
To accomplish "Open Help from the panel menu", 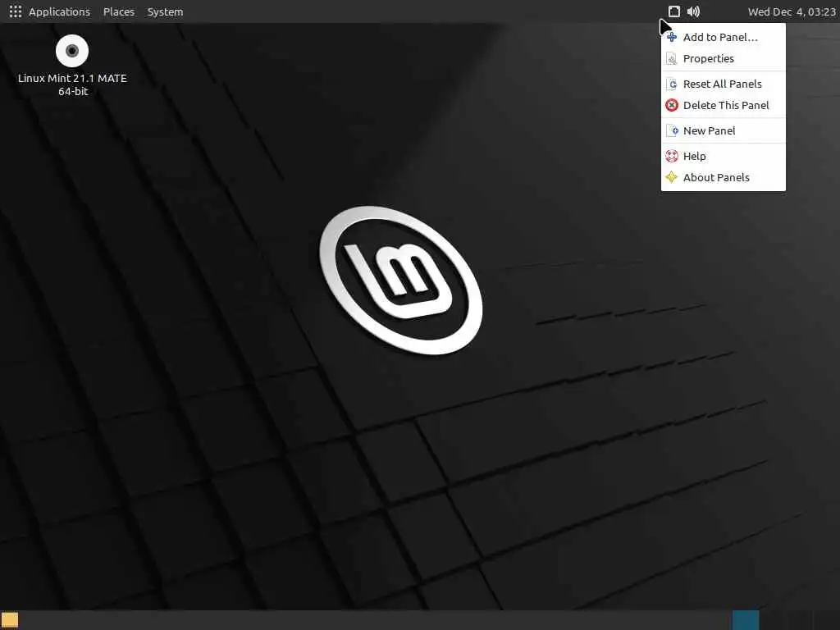I will tap(724, 156).
